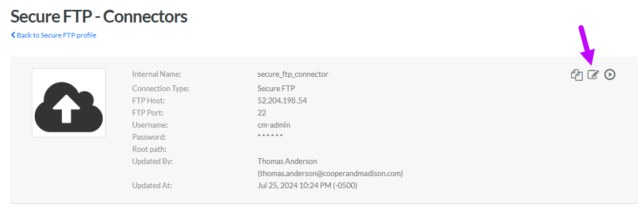The image size is (644, 209).
Task: Click the Root path label
Action: [149, 149]
